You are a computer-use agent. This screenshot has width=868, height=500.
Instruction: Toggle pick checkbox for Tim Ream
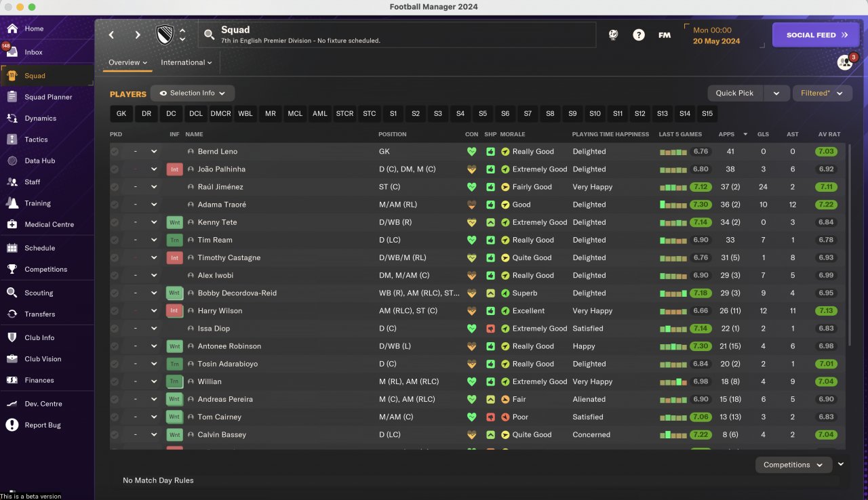tap(115, 240)
